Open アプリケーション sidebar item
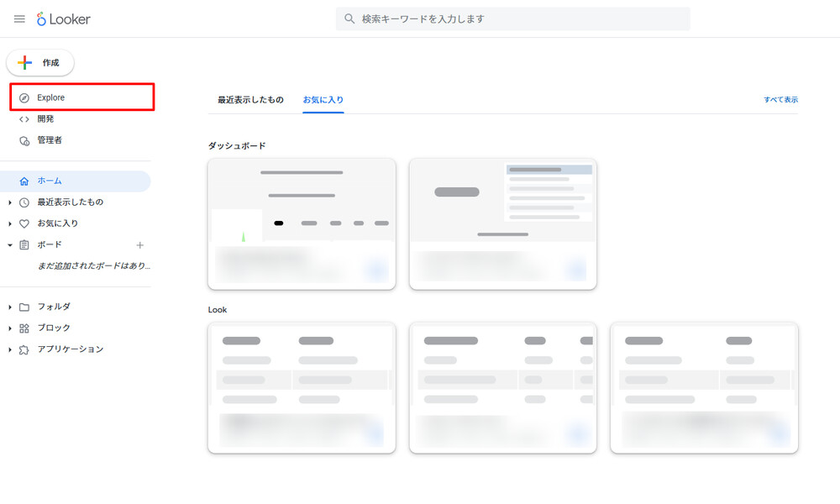The height and width of the screenshot is (504, 840). pos(71,349)
